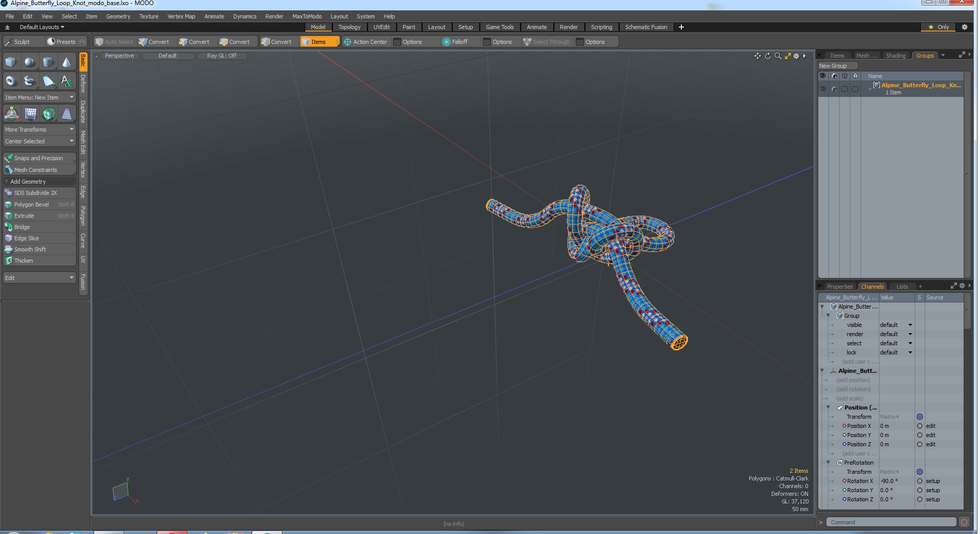980x534 pixels.
Task: Click the Smooth Shift button
Action: pos(39,249)
